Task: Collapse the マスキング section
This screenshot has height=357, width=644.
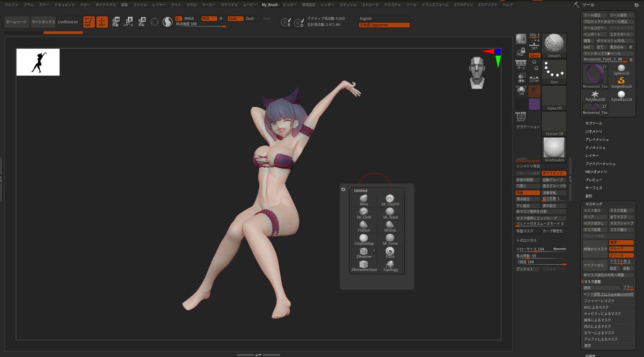Action: [594, 204]
